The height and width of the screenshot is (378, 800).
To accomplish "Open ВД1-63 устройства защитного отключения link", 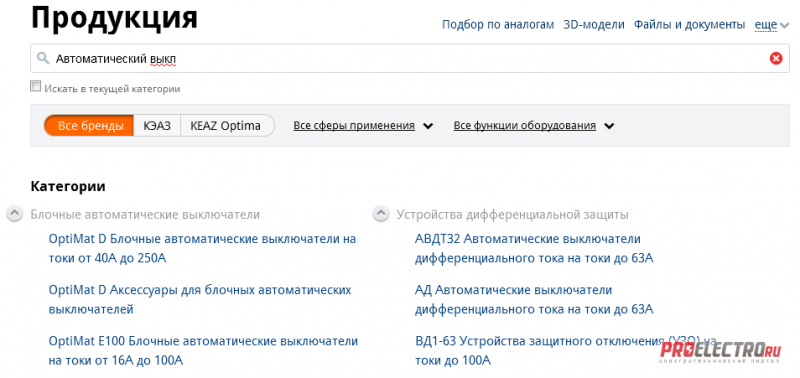I will click(565, 350).
